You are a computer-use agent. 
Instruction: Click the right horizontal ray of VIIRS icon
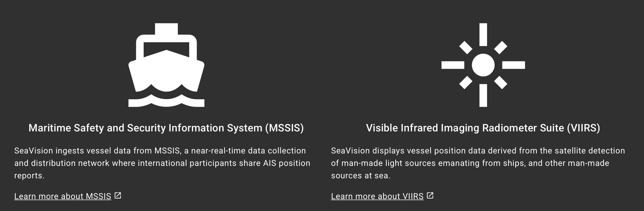pyautogui.click(x=514, y=65)
